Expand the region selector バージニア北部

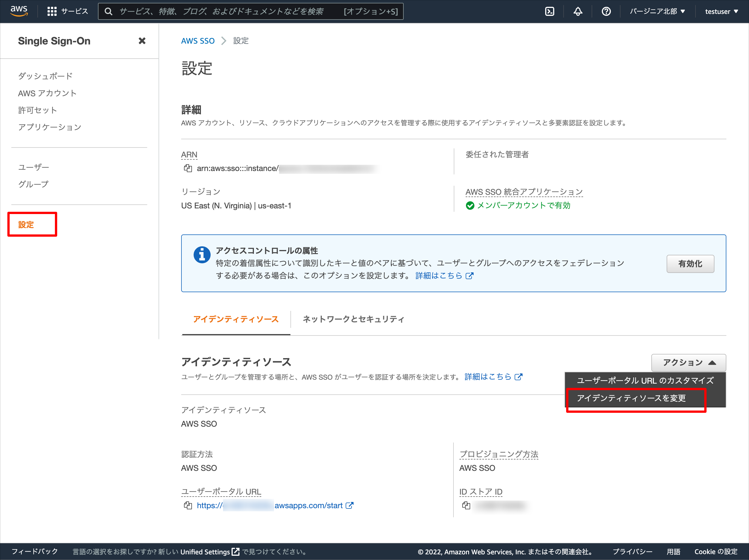[x=658, y=12]
